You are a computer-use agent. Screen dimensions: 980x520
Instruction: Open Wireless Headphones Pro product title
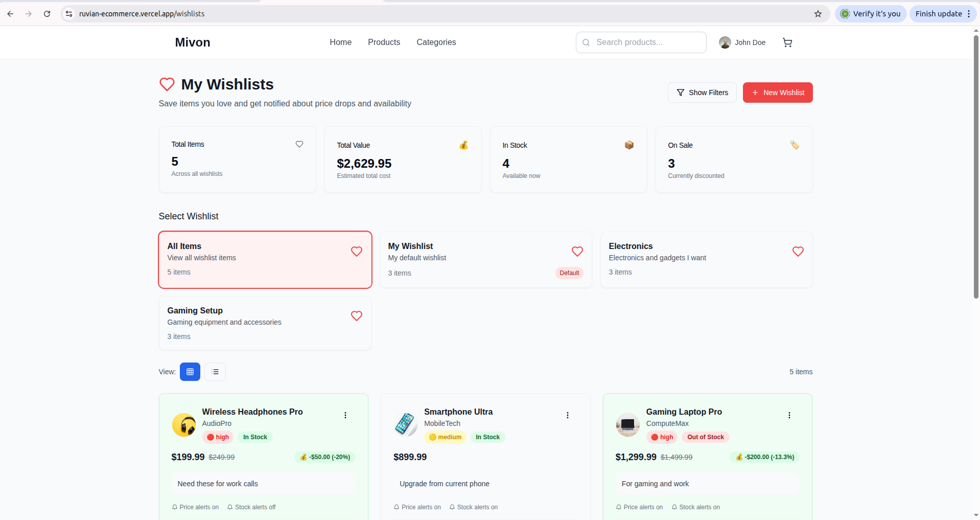click(x=252, y=412)
